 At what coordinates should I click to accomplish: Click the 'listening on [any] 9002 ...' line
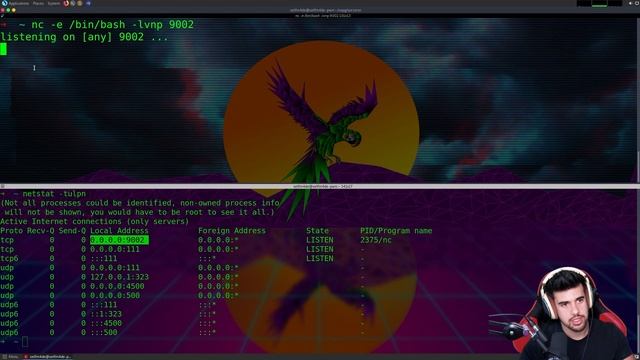click(84, 37)
